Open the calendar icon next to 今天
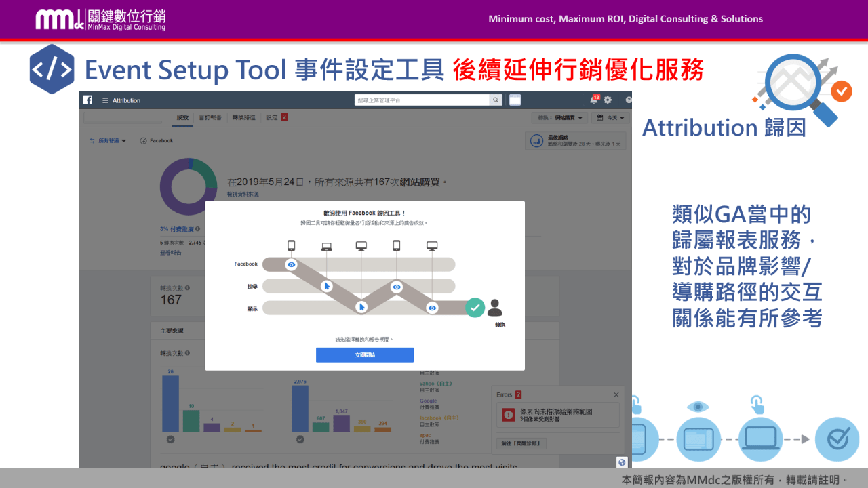 pyautogui.click(x=600, y=117)
